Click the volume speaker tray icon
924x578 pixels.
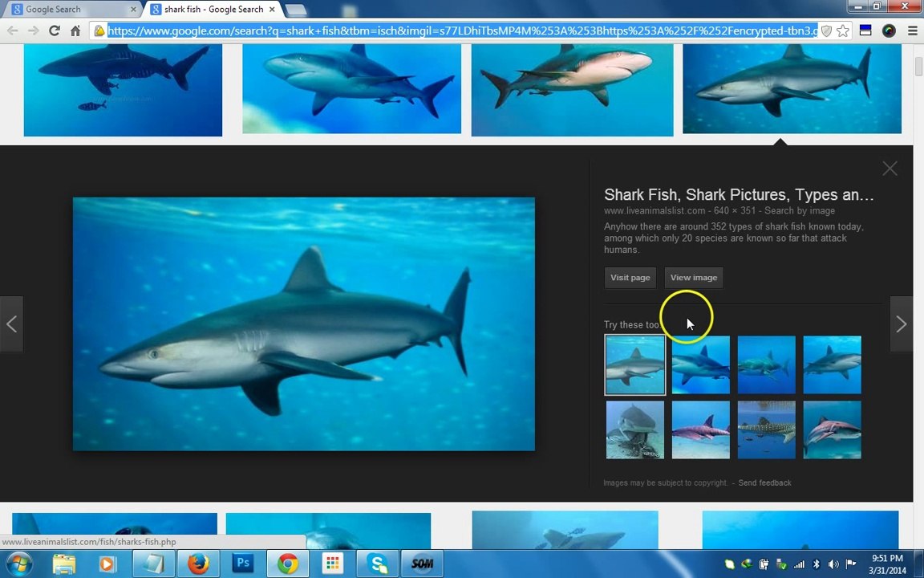click(x=833, y=564)
